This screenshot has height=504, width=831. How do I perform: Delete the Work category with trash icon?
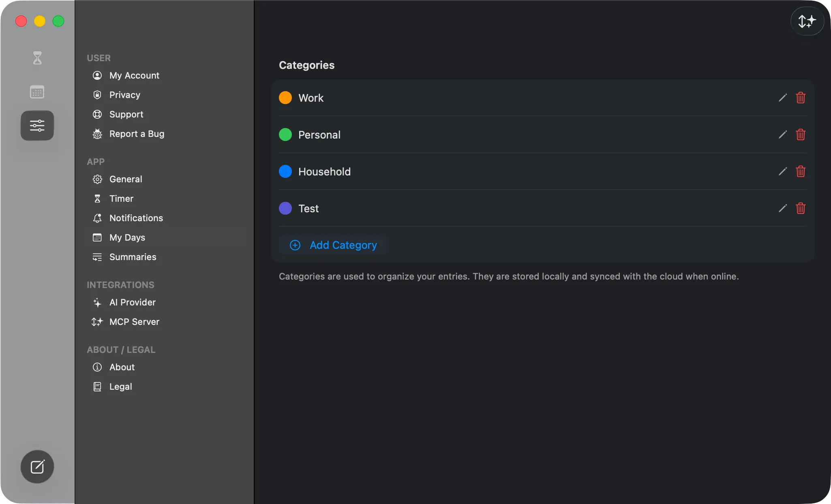click(x=801, y=98)
